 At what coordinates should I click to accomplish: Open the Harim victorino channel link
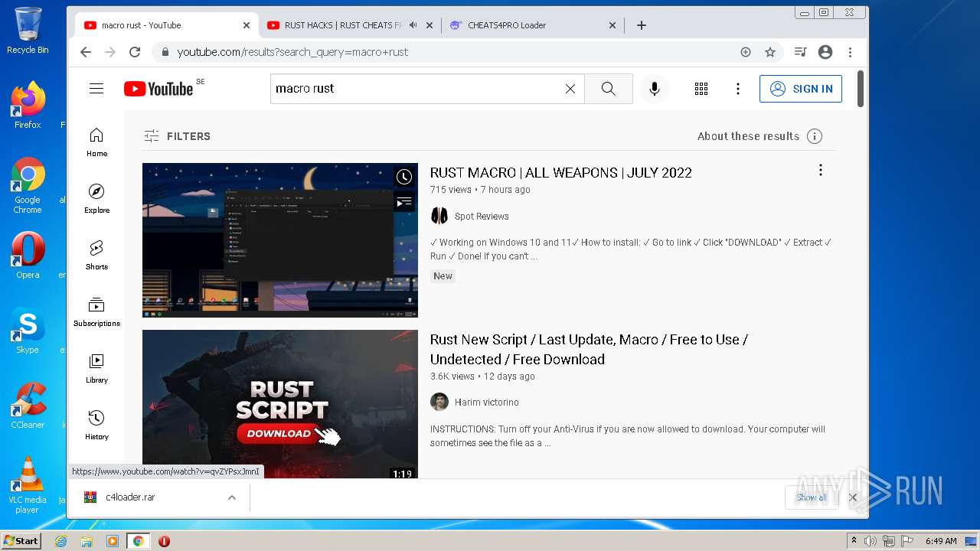pos(487,403)
